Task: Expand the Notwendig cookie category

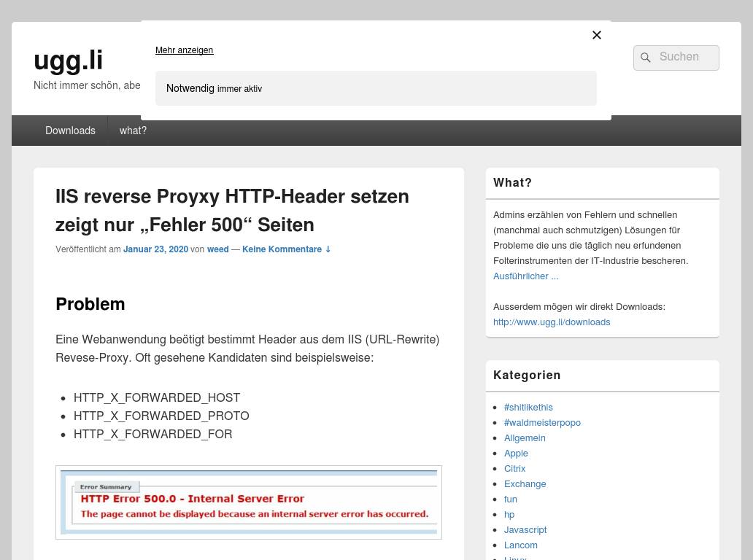Action: pyautogui.click(x=375, y=88)
